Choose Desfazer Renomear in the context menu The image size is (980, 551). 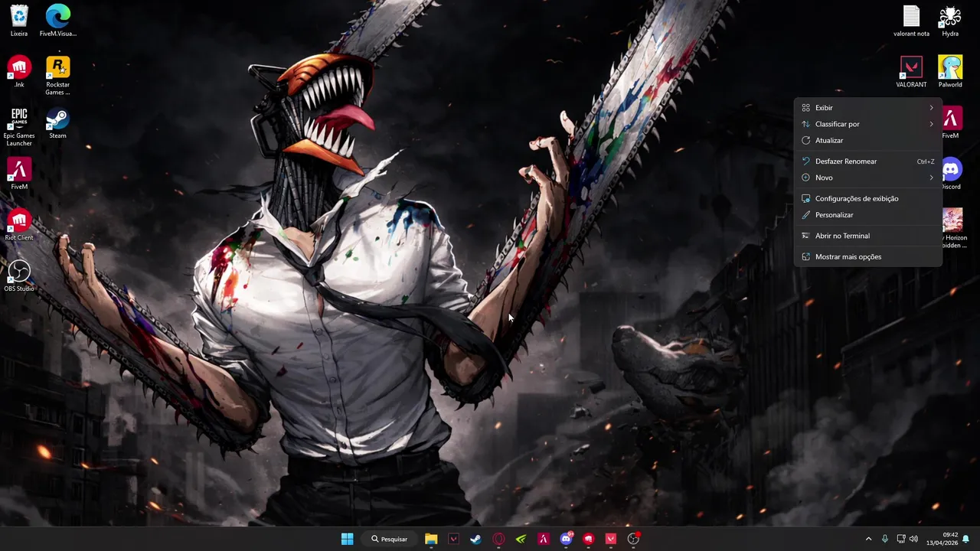867,161
